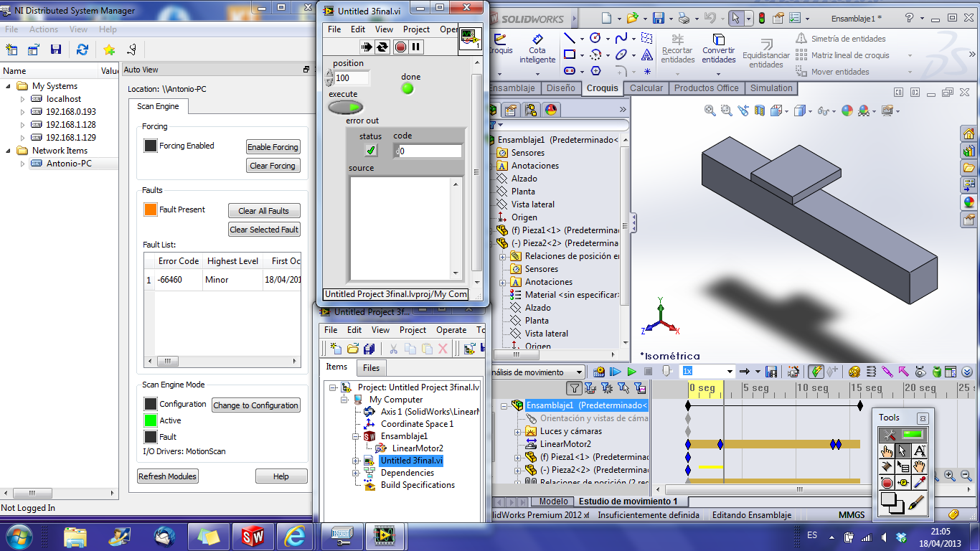
Task: Click Run Continuously in LabVIEW VI toolbar
Action: (x=383, y=47)
